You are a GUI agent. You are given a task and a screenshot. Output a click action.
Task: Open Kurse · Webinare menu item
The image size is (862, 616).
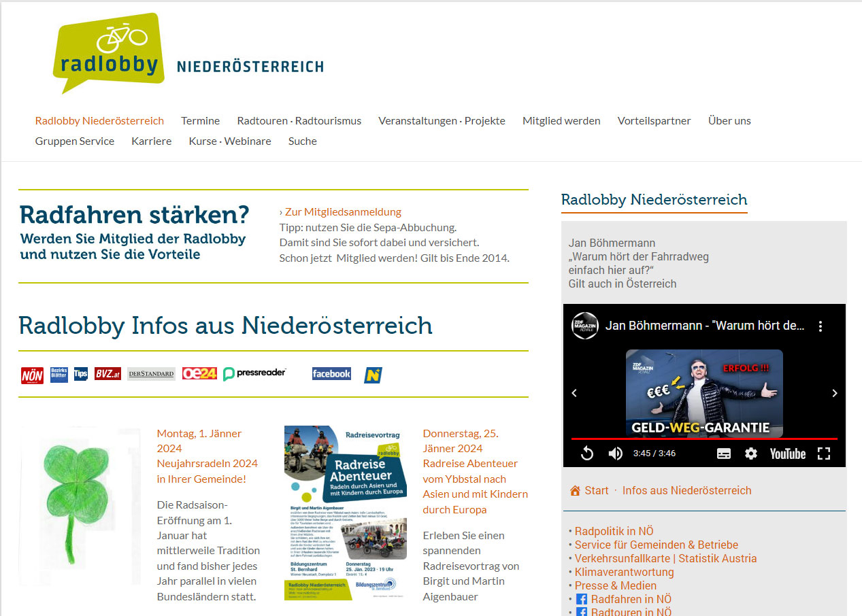tap(230, 141)
